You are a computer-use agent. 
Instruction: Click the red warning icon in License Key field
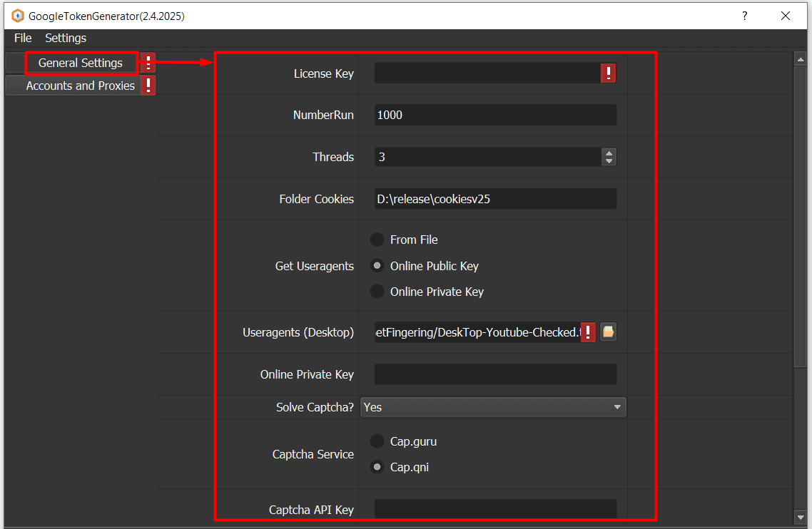608,73
